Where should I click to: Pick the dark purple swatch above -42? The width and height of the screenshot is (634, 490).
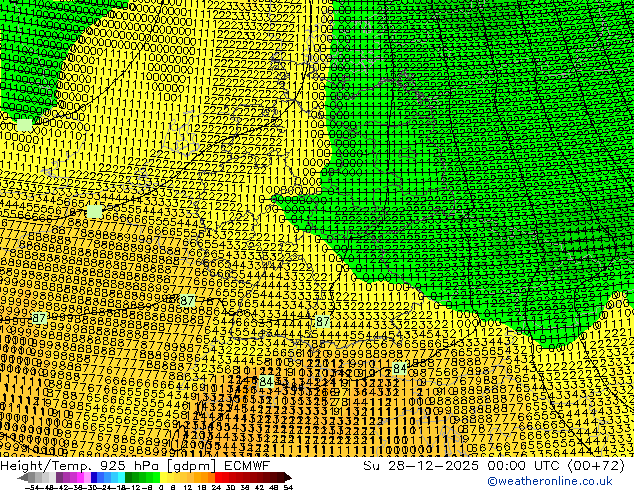click(59, 477)
